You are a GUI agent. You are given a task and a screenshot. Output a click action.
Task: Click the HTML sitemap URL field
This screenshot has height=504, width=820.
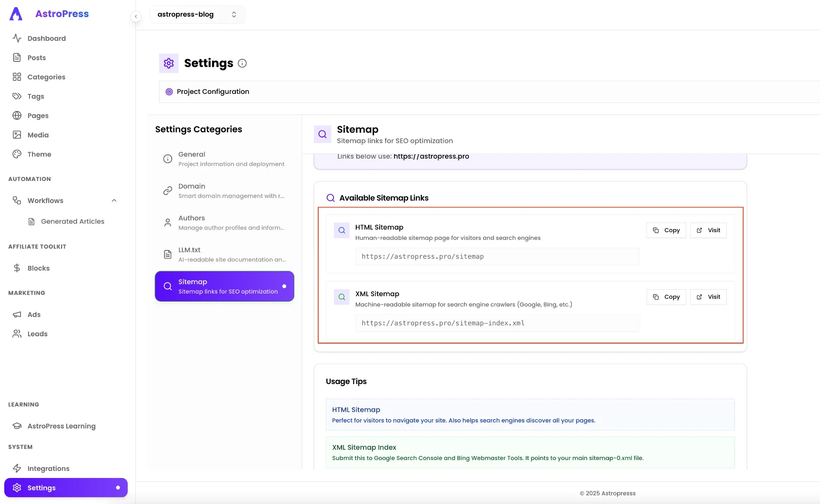(x=497, y=256)
